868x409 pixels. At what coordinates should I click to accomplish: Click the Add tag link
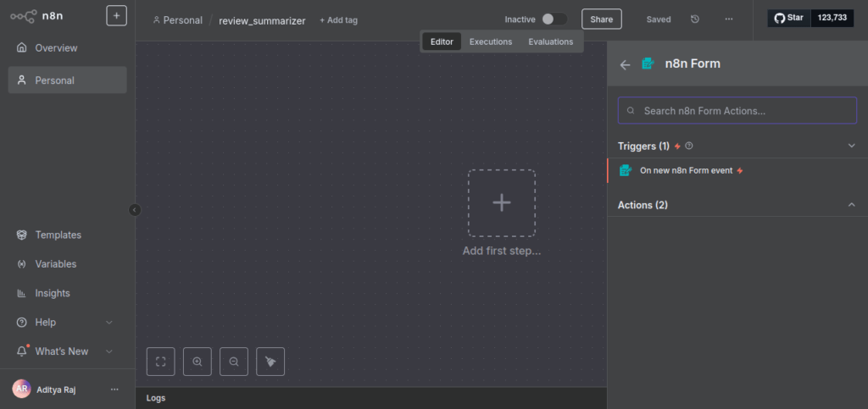338,20
